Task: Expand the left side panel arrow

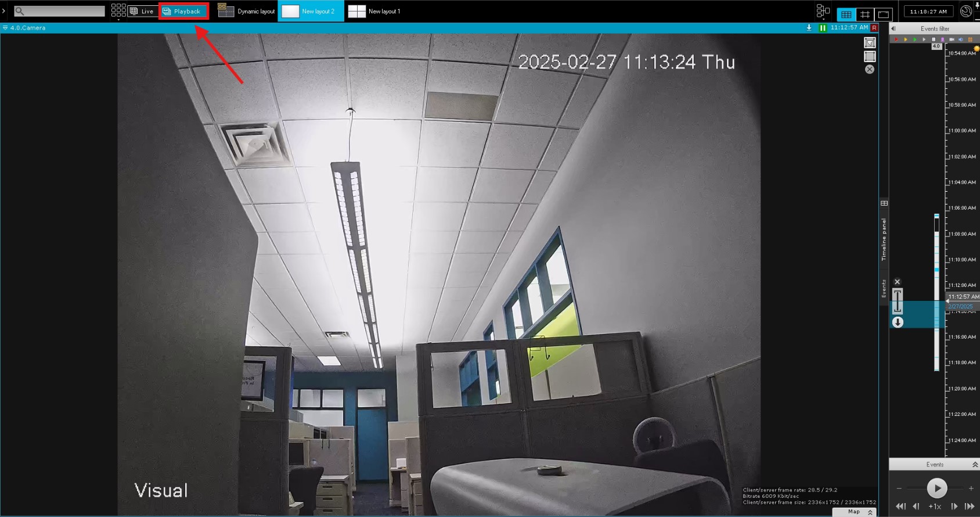Action: 3,11
